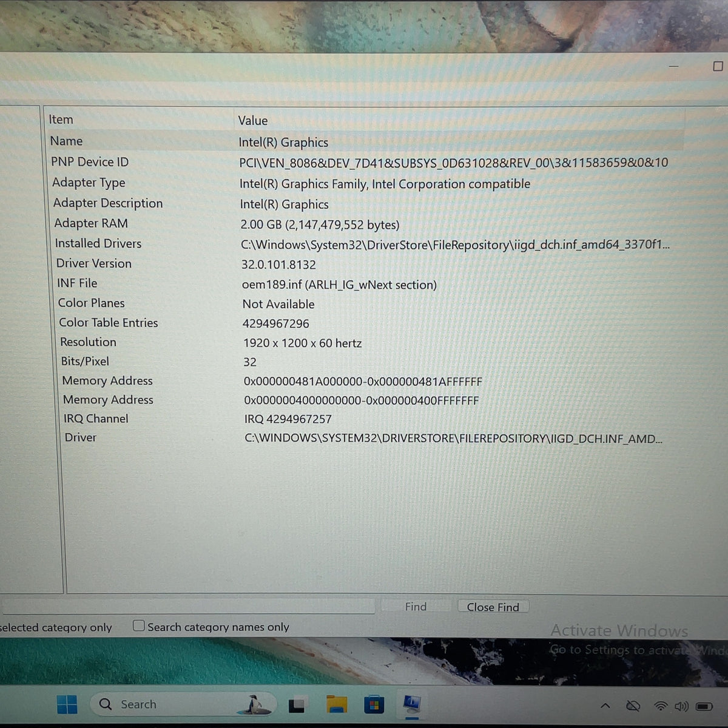Click the 2.00 GB adapter RAM value
728x728 pixels.
pyautogui.click(x=320, y=224)
